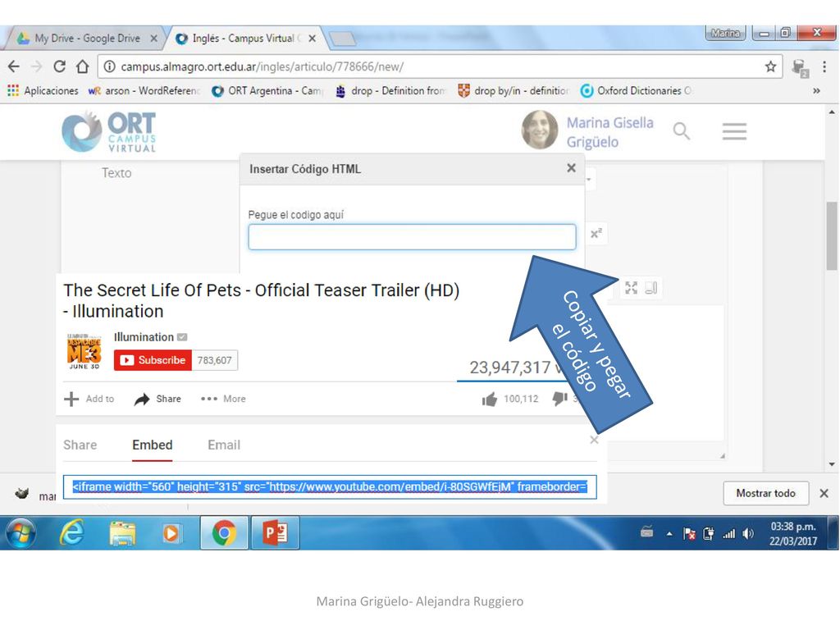Show hidden tray icons arrow
840x630 pixels.
click(x=669, y=533)
